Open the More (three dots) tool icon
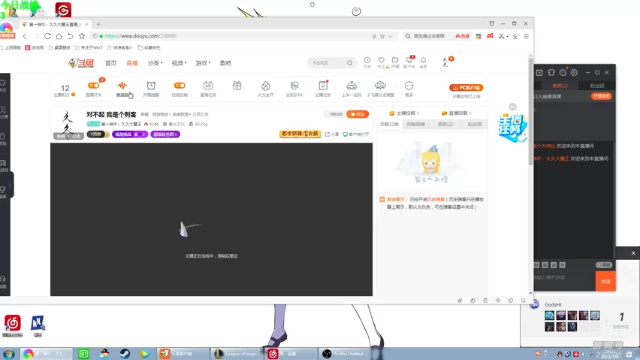This screenshot has width=640, height=360. pos(409,86)
